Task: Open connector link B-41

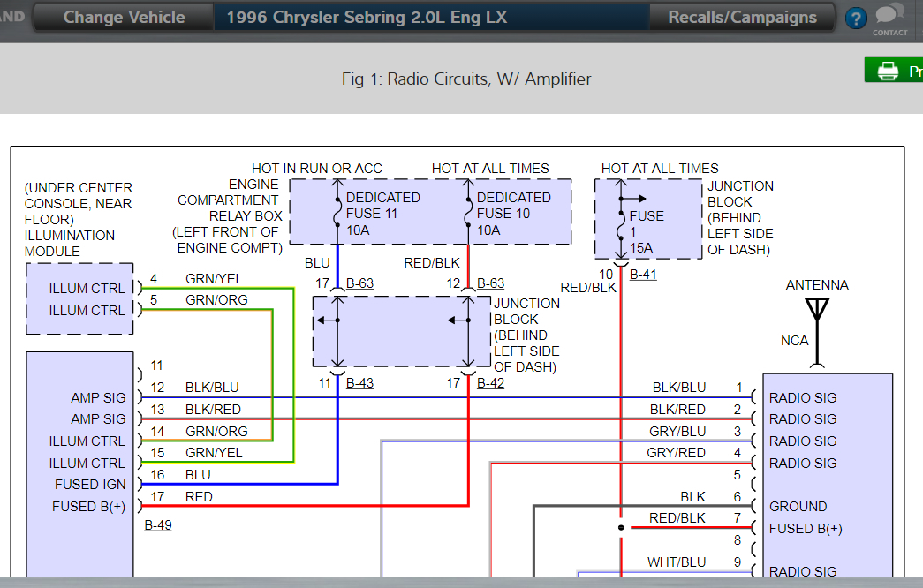Action: pos(643,275)
